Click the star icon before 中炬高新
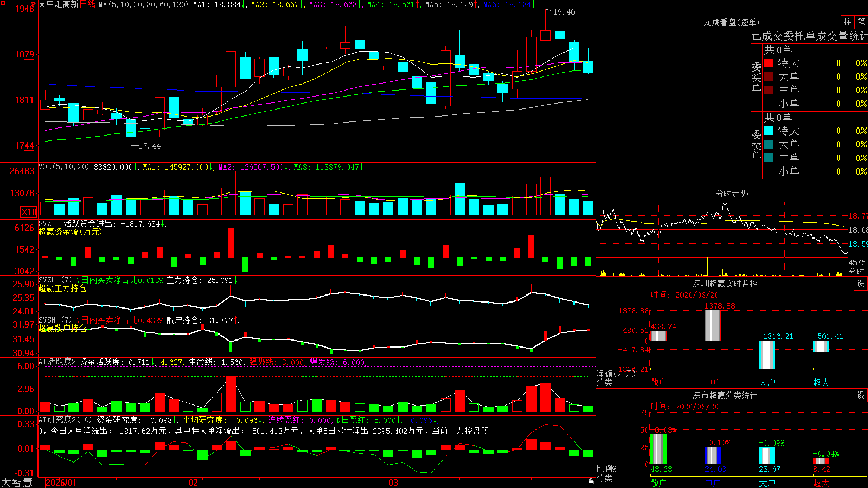The image size is (868, 488). click(x=42, y=4)
